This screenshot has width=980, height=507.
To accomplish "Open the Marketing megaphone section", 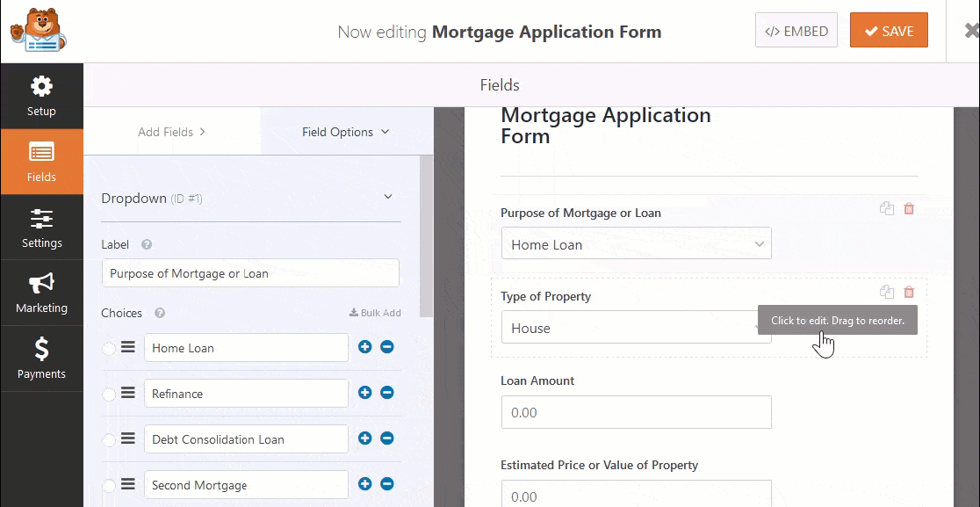I will [41, 293].
